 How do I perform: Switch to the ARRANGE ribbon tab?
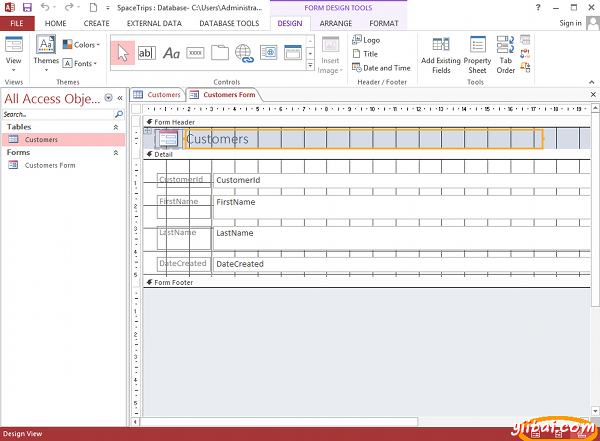click(335, 22)
